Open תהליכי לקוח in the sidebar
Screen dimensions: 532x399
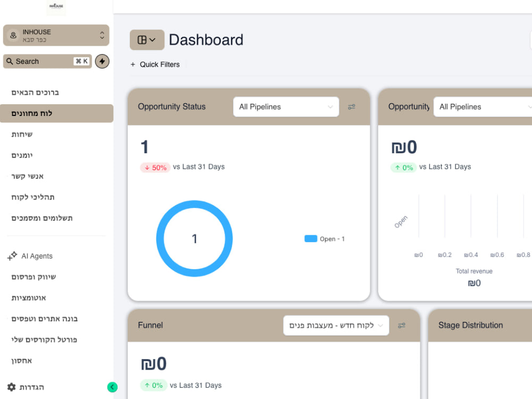tap(33, 197)
